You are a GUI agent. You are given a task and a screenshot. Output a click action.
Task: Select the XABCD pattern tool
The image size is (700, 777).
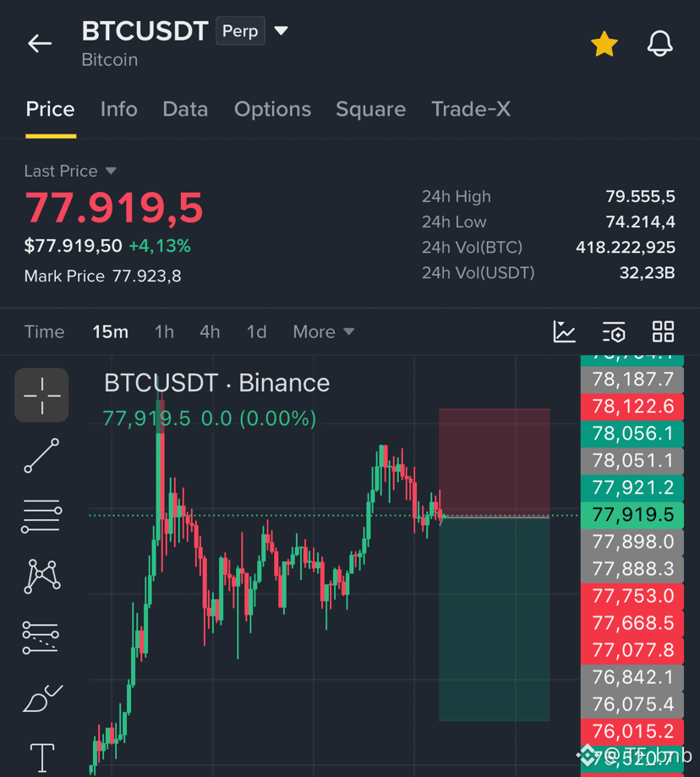tap(42, 577)
